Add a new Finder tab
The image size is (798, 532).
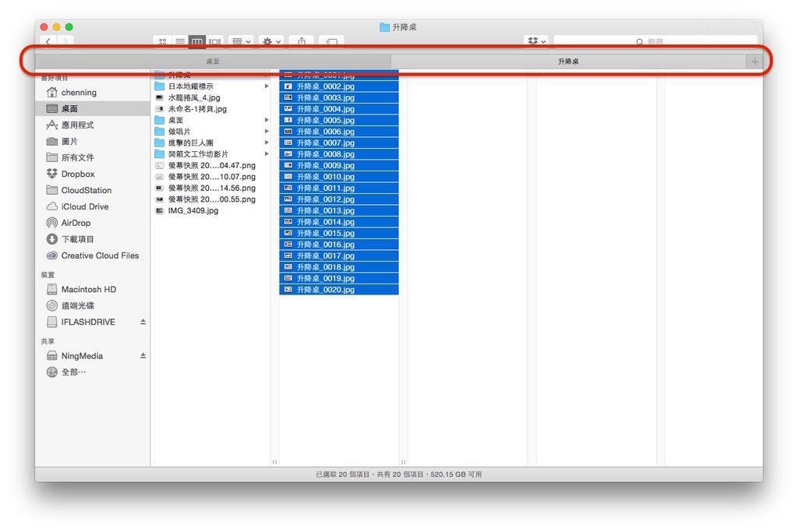(x=754, y=62)
